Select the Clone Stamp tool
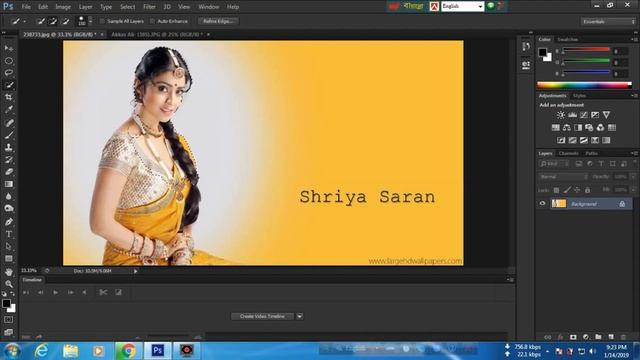 coord(9,147)
